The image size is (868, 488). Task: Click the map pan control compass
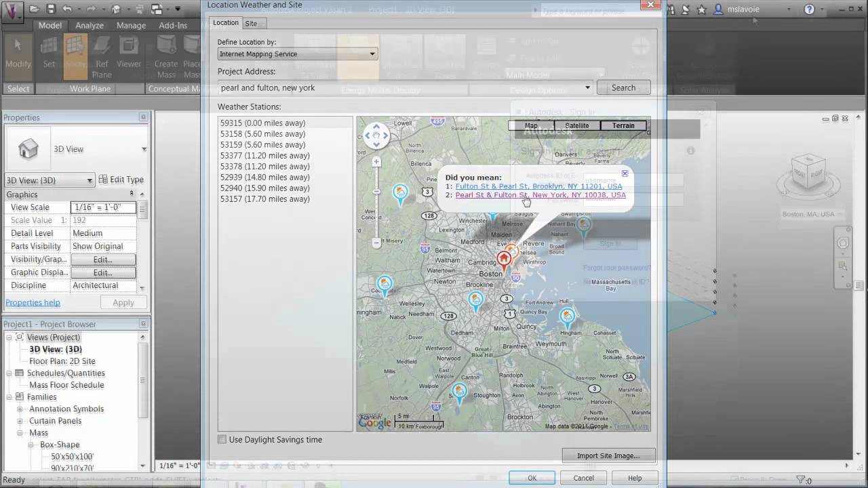tap(376, 136)
